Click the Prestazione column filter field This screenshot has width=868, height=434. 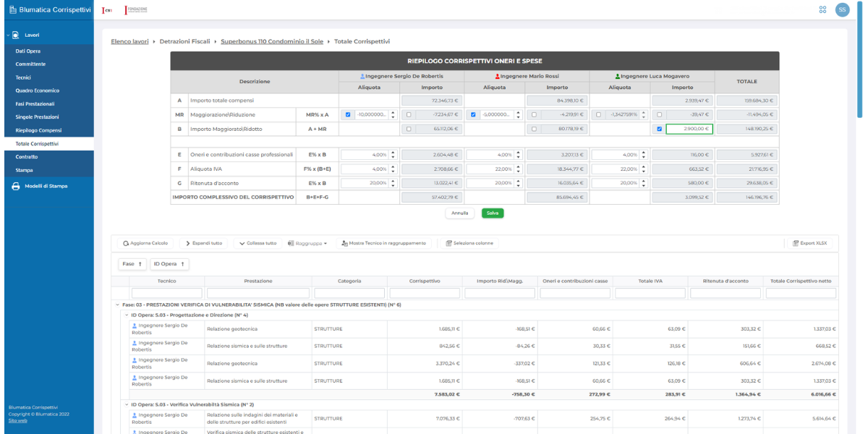click(x=258, y=293)
